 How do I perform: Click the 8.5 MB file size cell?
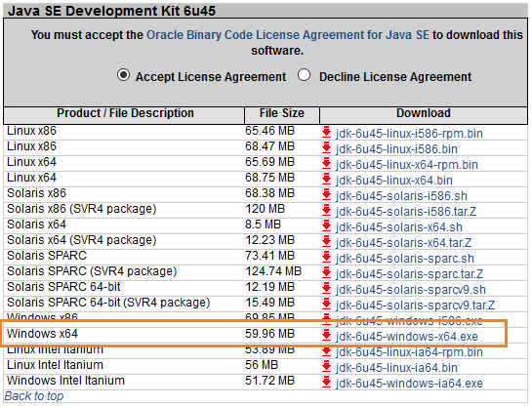tap(263, 224)
